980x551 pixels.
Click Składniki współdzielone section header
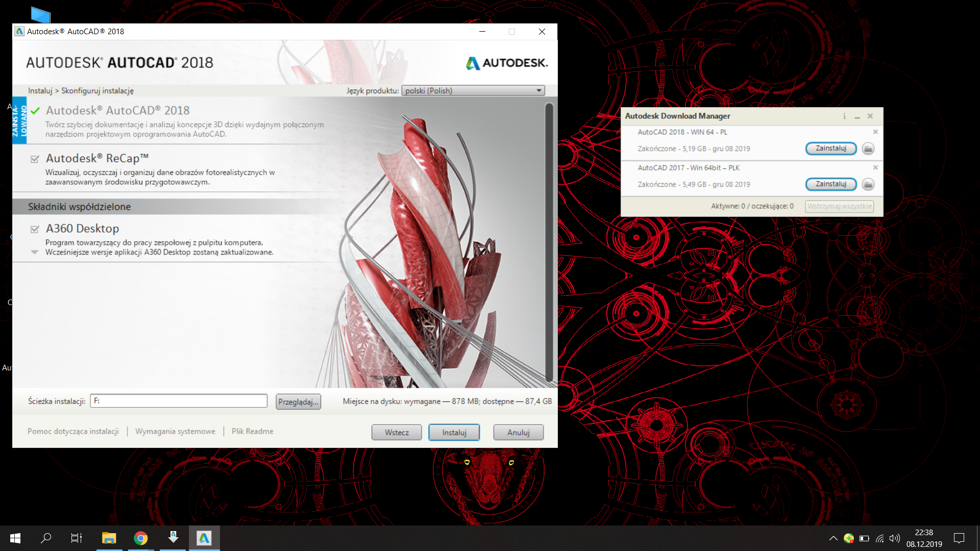80,207
